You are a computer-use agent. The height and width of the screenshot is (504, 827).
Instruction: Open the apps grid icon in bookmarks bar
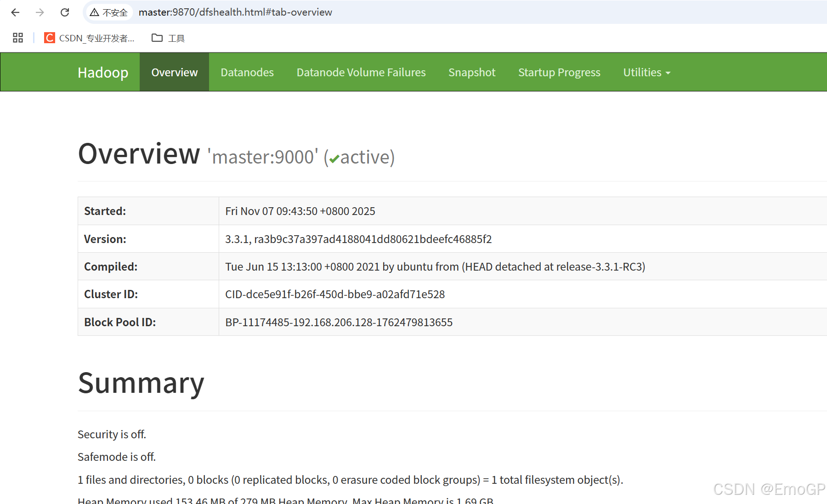pyautogui.click(x=18, y=38)
